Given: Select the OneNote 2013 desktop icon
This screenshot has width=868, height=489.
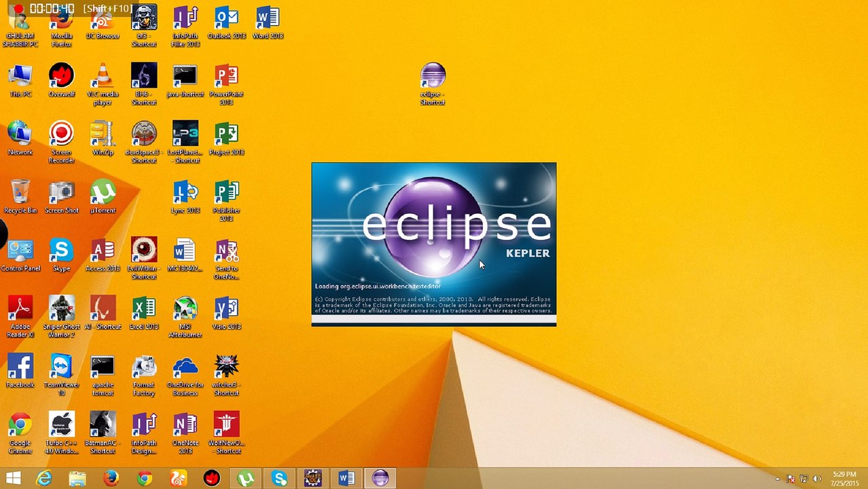Looking at the screenshot, I should (x=185, y=433).
